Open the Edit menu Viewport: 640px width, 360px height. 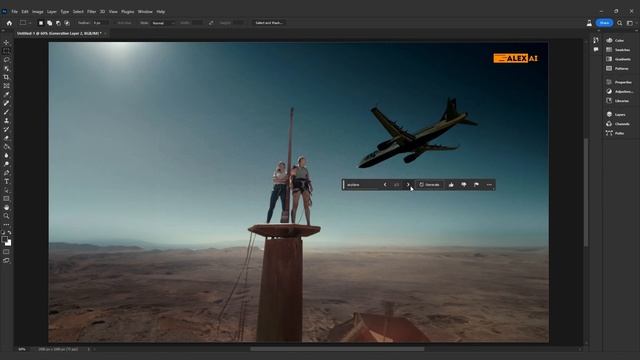click(25, 12)
